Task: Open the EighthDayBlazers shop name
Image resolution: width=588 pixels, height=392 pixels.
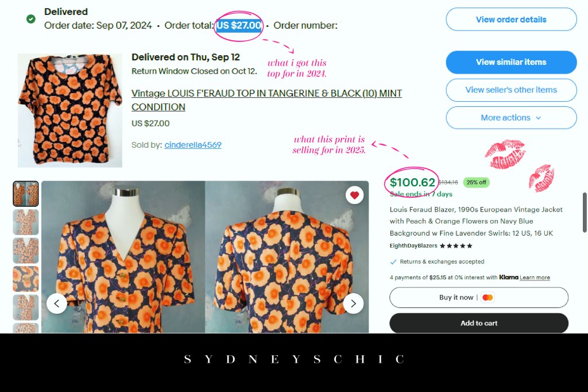Action: tap(413, 245)
